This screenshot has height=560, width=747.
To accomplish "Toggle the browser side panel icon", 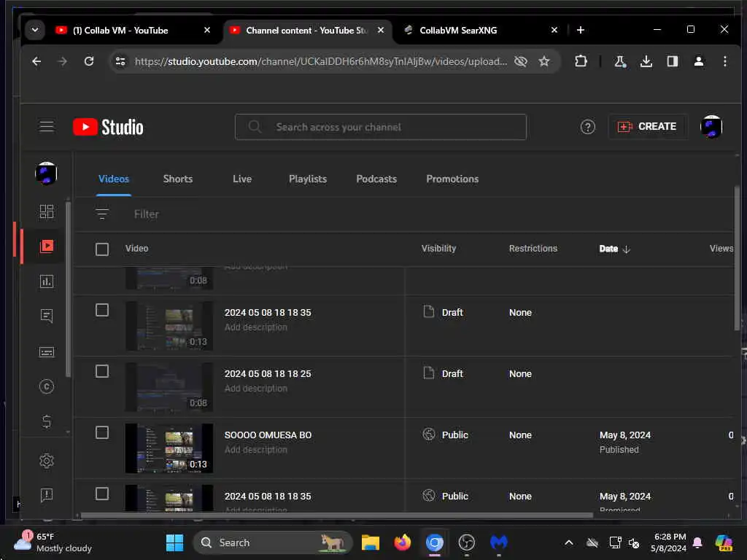I will coord(672,61).
